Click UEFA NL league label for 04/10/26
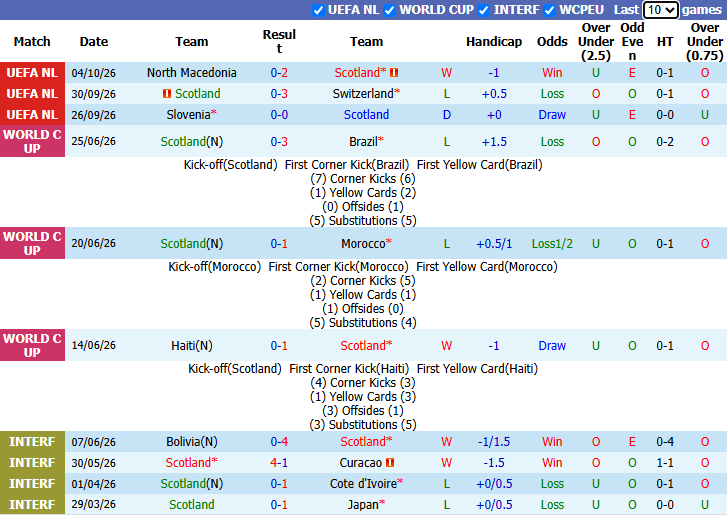The width and height of the screenshot is (727, 515). click(32, 73)
